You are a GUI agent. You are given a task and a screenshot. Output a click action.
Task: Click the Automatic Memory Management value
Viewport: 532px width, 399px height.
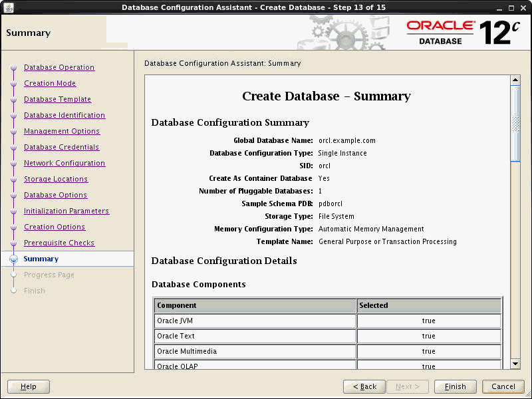371,229
